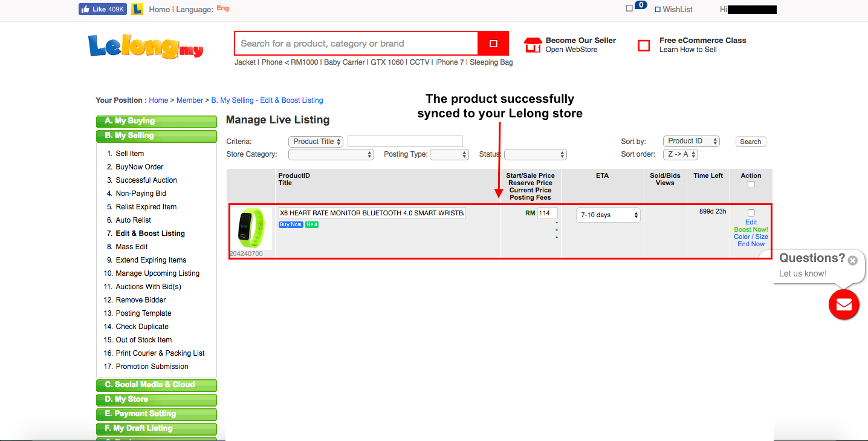Click the Home breadcrumb link

point(158,100)
